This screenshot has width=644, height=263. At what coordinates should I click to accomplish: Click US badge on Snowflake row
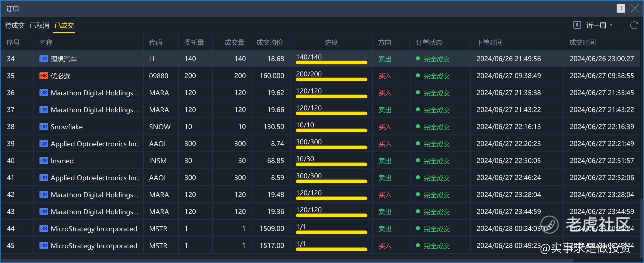(44, 127)
